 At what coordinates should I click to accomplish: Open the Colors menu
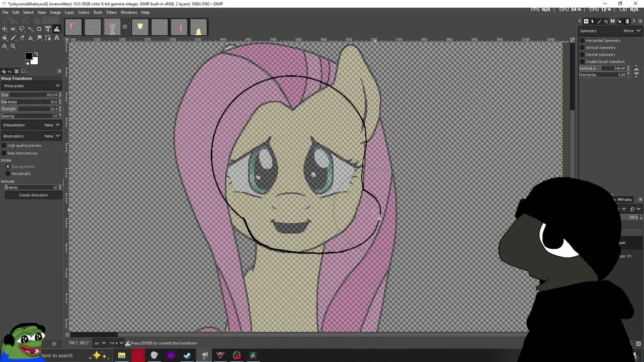(x=84, y=12)
